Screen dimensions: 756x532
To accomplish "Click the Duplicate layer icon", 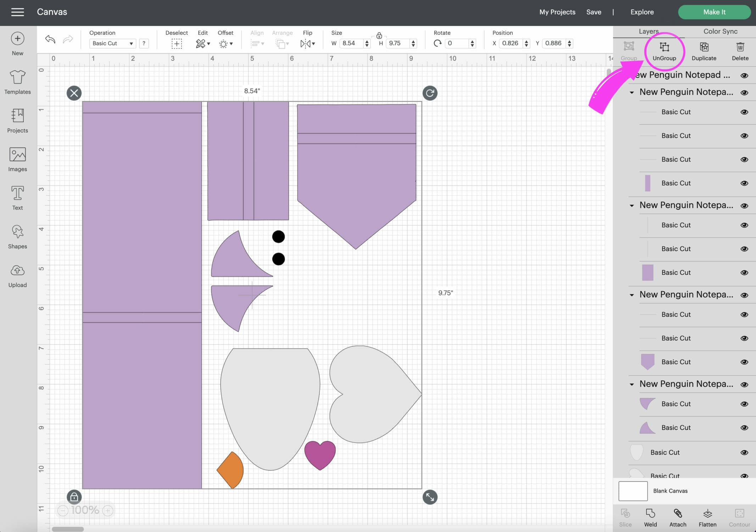I will point(704,48).
